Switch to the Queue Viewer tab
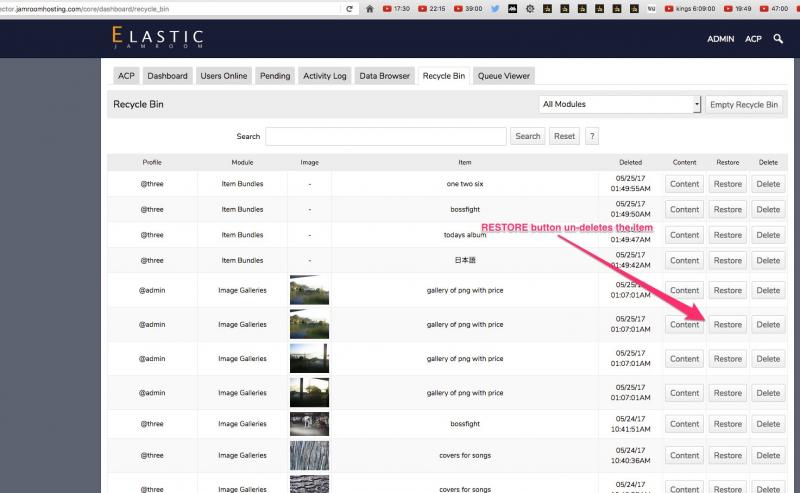The image size is (800, 493). click(x=504, y=76)
